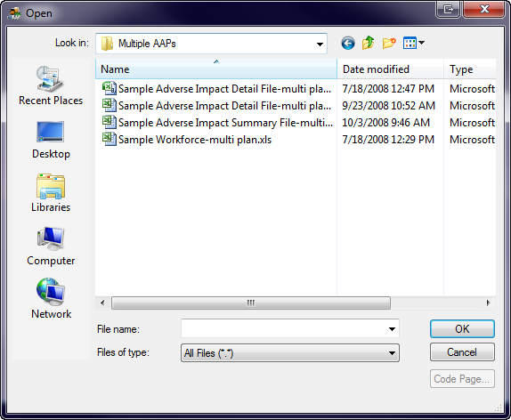
Task: Go back using the blue arrow icon
Action: point(348,43)
